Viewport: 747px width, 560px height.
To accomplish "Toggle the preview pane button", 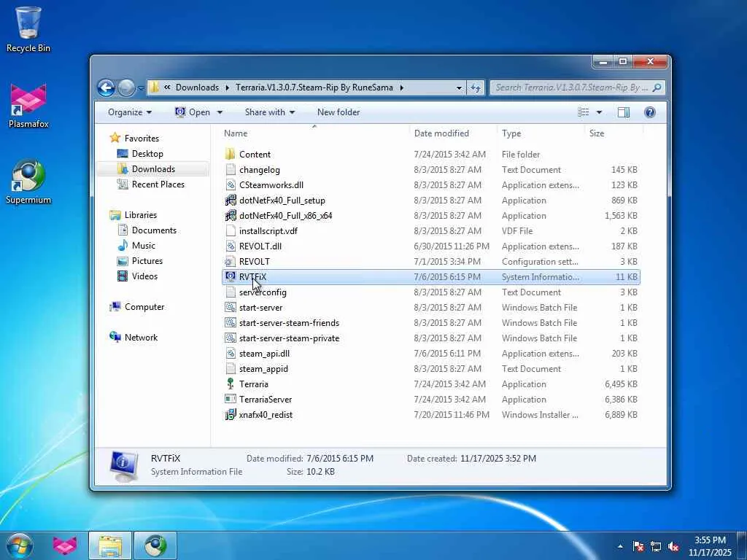I will click(623, 112).
